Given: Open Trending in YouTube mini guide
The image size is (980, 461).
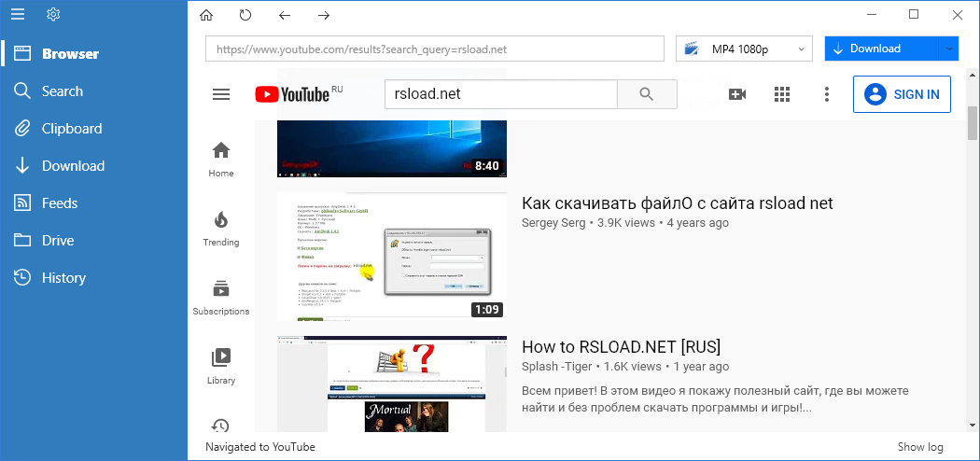Looking at the screenshot, I should pos(221,229).
